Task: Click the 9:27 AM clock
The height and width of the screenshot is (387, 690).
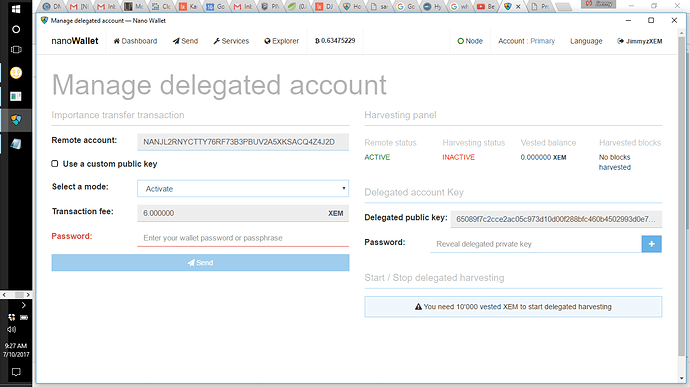Action: [16, 346]
